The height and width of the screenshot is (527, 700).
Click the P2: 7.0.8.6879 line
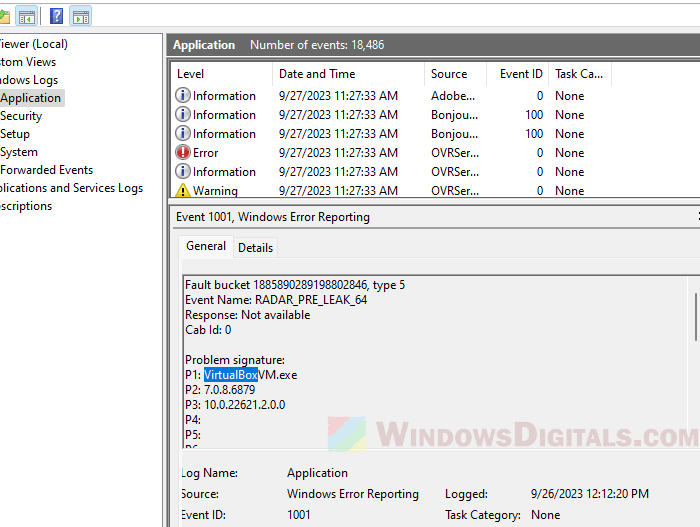click(220, 390)
